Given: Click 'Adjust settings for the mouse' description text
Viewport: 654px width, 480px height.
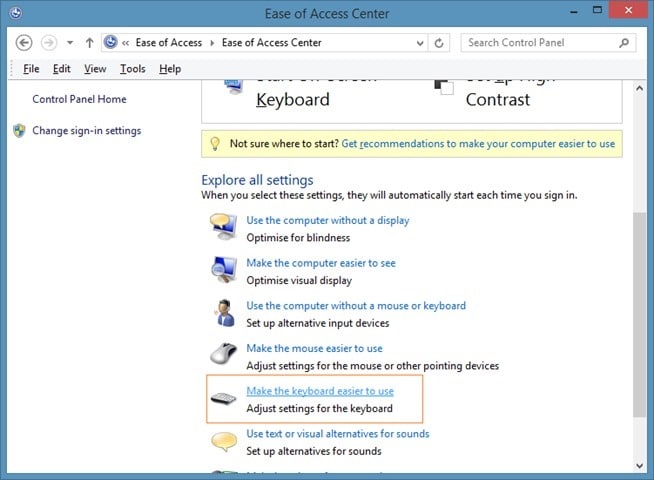Looking at the screenshot, I should tap(372, 366).
